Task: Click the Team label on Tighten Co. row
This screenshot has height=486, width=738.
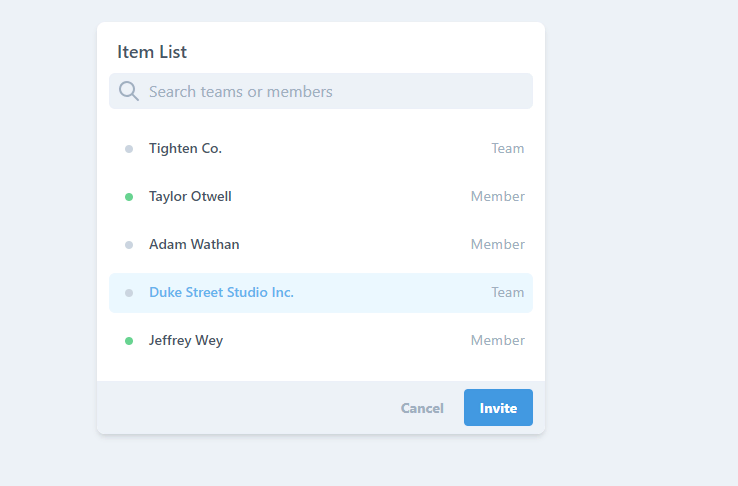Action: pos(508,149)
